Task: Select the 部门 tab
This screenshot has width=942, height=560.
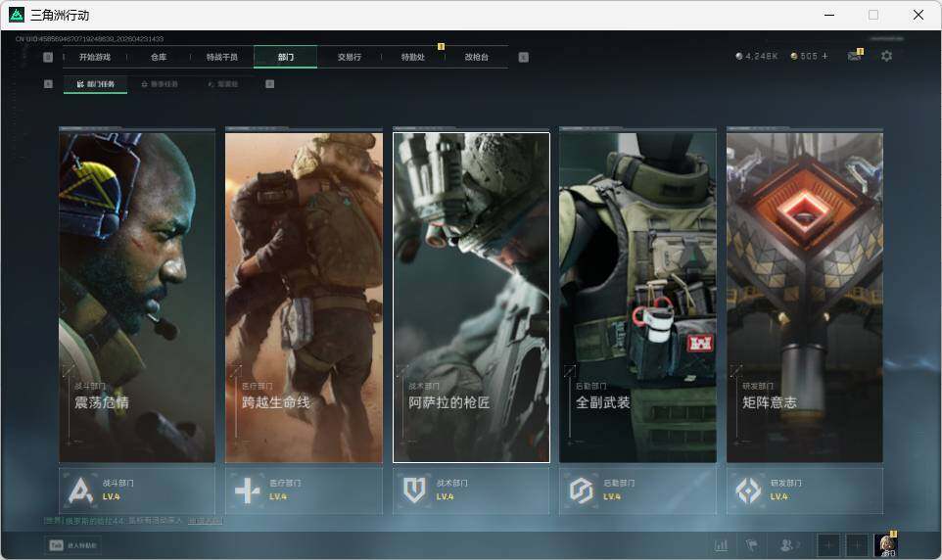Action: [x=285, y=57]
